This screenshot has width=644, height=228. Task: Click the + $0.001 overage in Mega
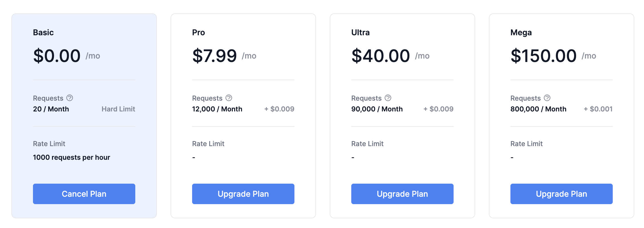(598, 109)
